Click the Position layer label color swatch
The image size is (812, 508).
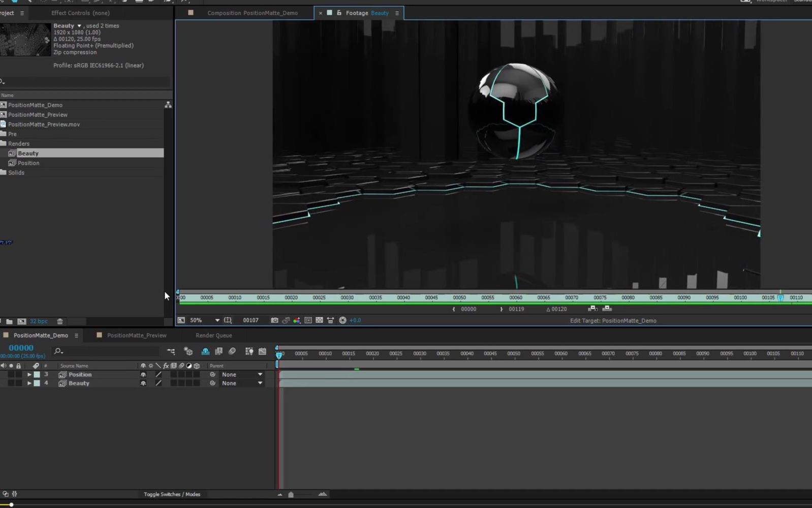(37, 375)
